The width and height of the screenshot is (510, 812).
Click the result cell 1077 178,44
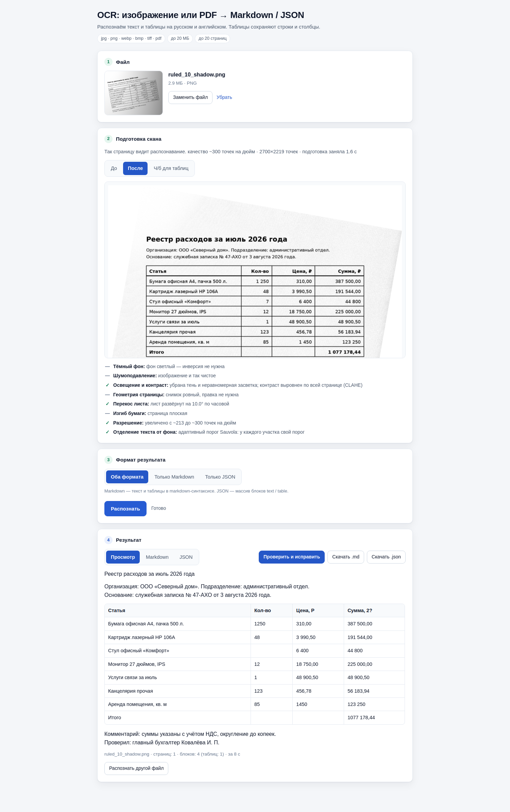(x=374, y=718)
